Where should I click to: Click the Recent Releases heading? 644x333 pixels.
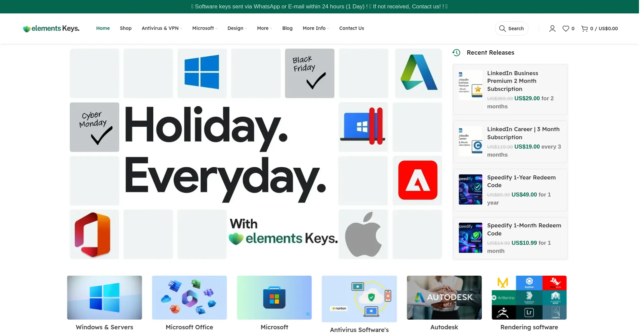click(x=490, y=53)
